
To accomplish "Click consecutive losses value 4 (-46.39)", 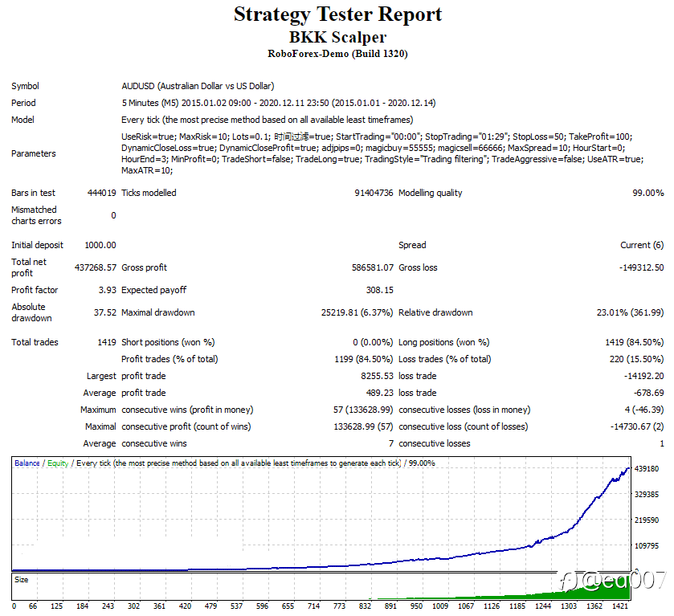I will tap(644, 410).
